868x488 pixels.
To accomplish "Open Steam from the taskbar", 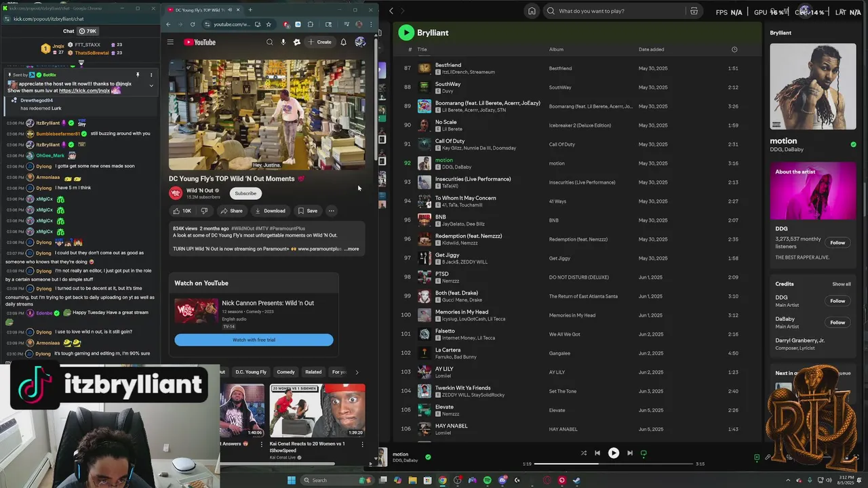I will coord(576,481).
